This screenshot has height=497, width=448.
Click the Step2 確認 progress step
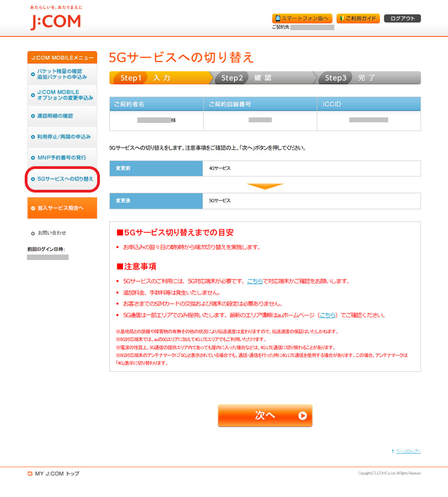click(264, 78)
